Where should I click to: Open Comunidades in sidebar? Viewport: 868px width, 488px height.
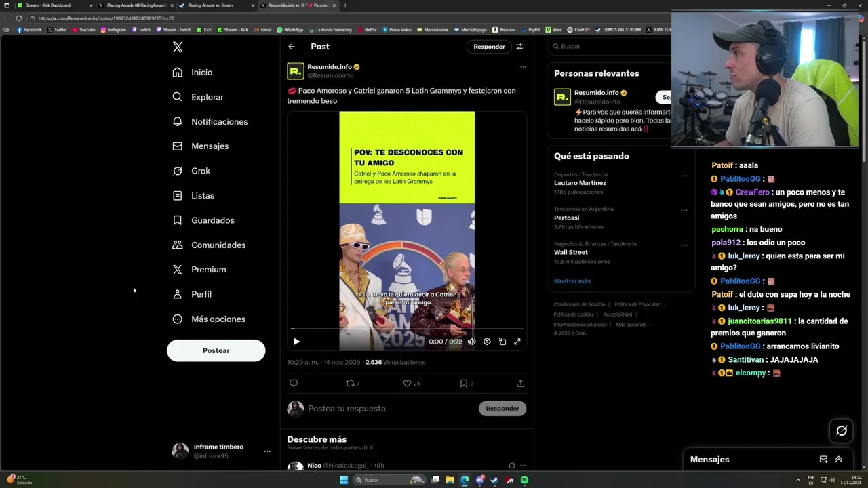pos(209,245)
